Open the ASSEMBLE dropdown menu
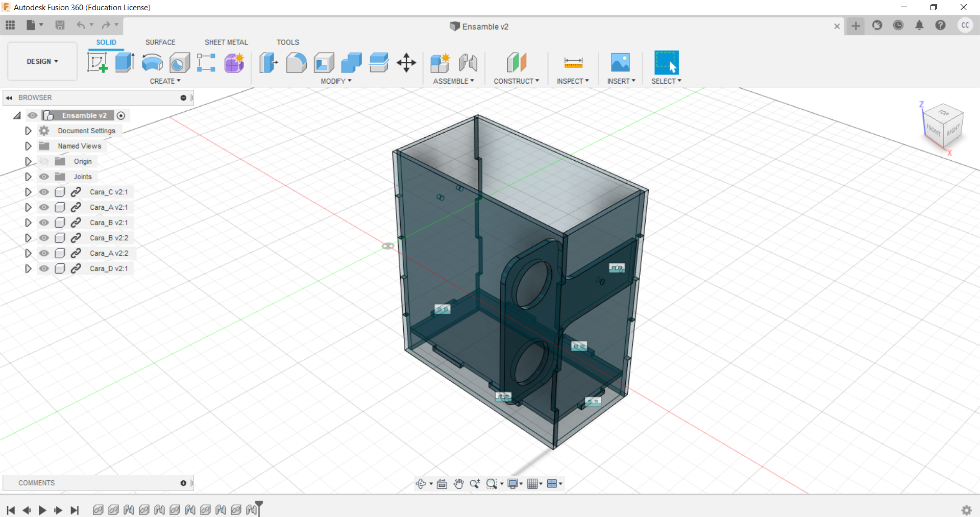980x517 pixels. coord(453,81)
